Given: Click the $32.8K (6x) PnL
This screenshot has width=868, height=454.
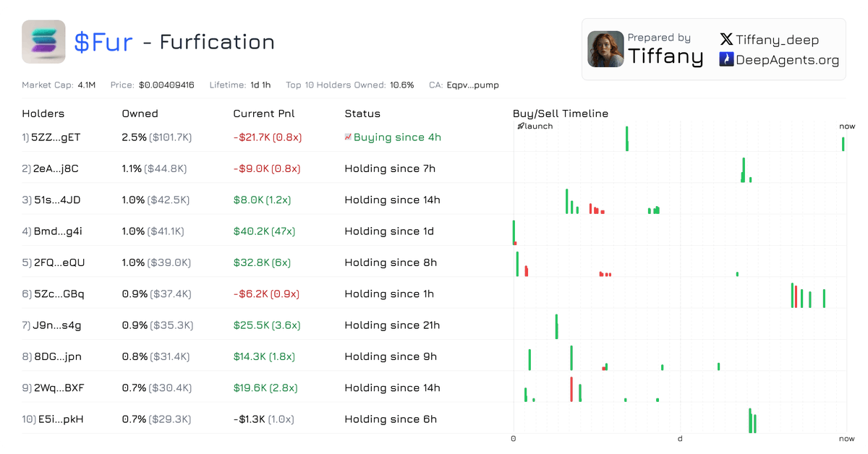Looking at the screenshot, I should (x=262, y=262).
